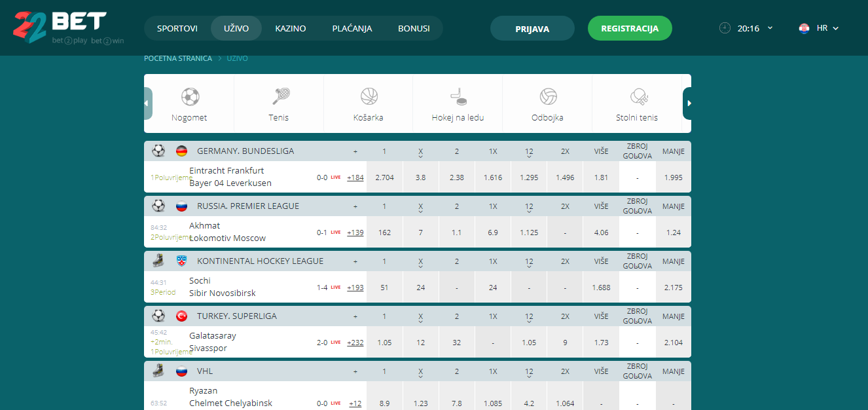Select 1X odds 1.616 in Bundesliga match
Screen dimensions: 868x410
493,177
